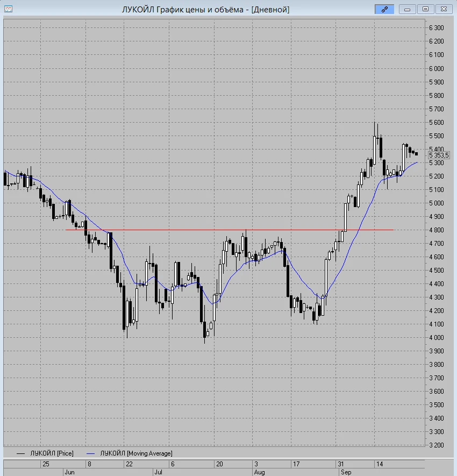Click the date label 22 on time axis
The image size is (457, 476).
(x=129, y=464)
